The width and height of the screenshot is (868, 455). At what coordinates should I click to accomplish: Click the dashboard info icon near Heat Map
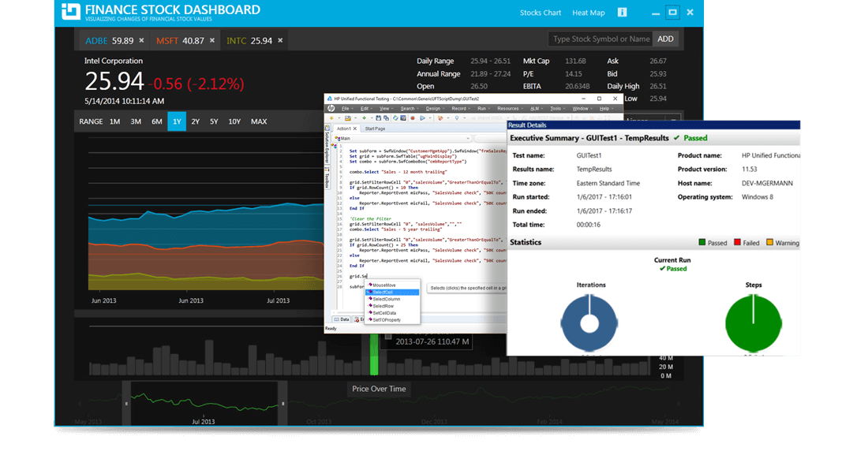(x=621, y=13)
